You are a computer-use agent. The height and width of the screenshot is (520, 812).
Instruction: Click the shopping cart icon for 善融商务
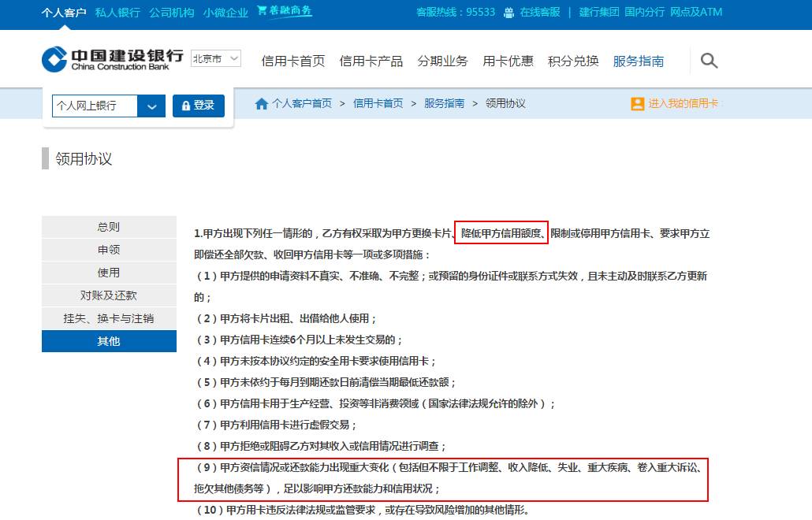pyautogui.click(x=262, y=10)
